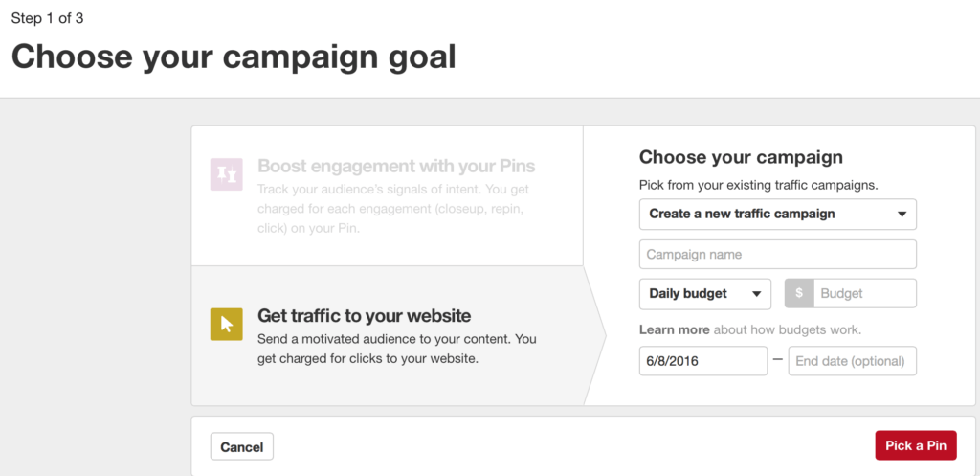Click the Boost engagement description text
This screenshot has height=476, width=980.
point(393,209)
